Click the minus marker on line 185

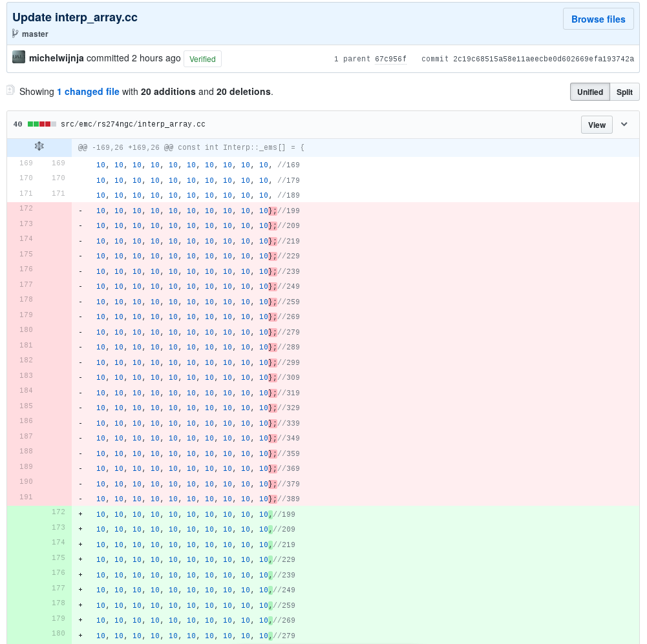coord(80,408)
